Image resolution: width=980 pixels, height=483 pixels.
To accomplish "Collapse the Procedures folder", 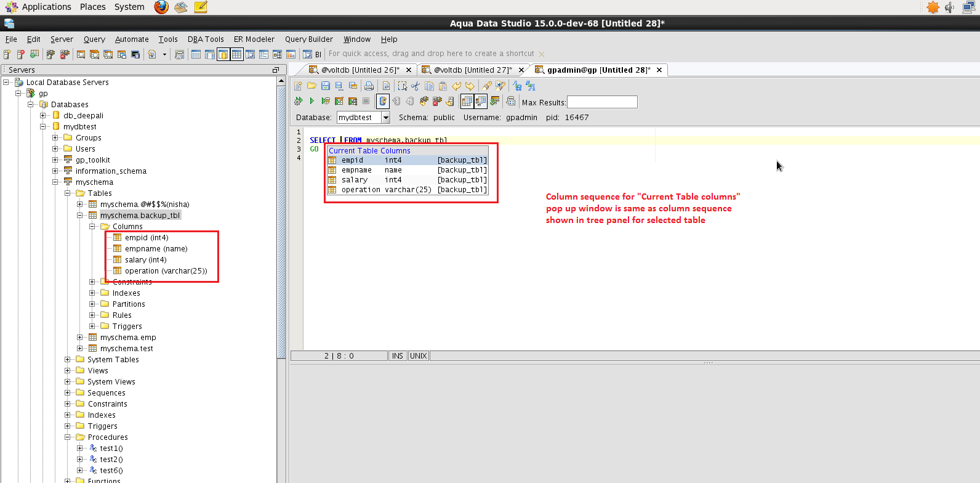I will pos(68,437).
